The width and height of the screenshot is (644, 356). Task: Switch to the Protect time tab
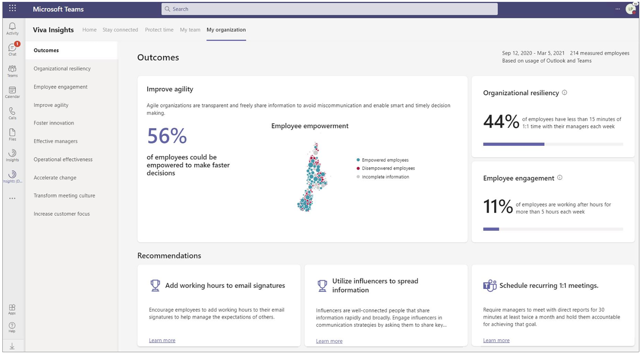159,29
